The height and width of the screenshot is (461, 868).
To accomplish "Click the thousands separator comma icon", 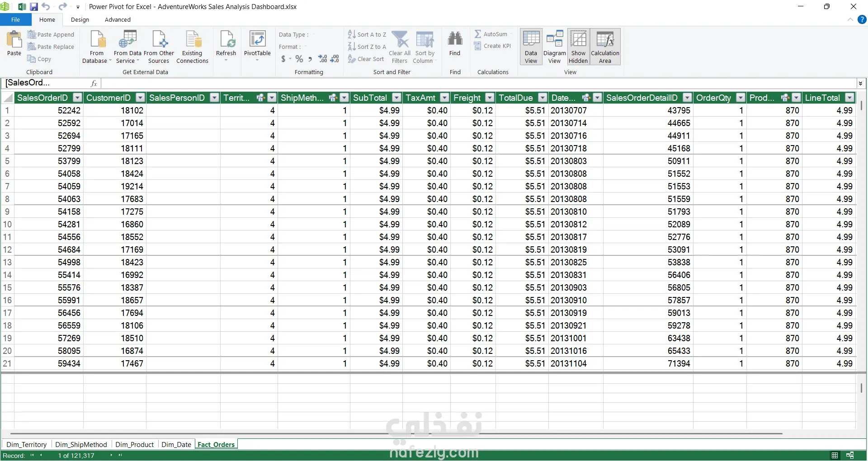I will click(310, 59).
